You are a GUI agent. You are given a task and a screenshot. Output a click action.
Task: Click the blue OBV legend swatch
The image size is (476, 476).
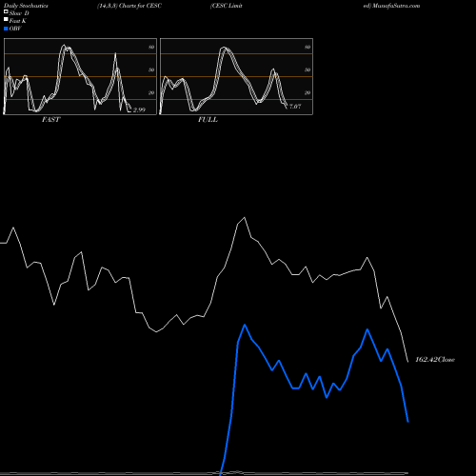(6, 29)
